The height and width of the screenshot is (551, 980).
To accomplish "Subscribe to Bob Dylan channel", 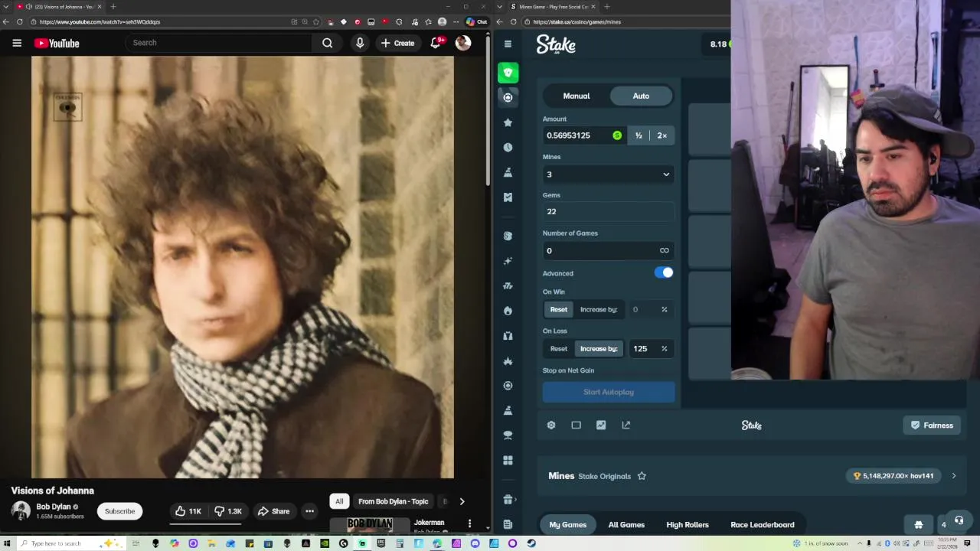I will tap(119, 511).
